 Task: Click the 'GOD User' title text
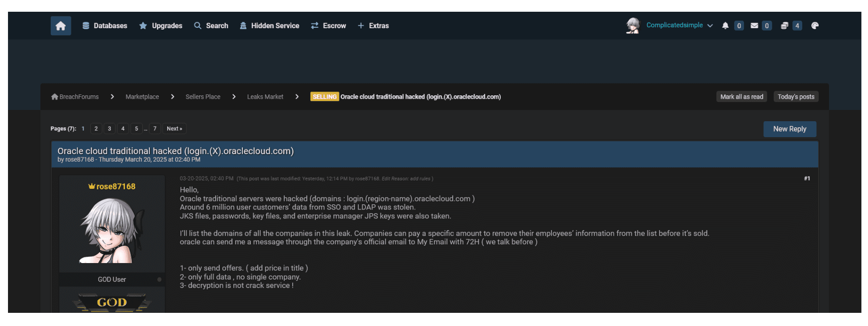point(112,279)
